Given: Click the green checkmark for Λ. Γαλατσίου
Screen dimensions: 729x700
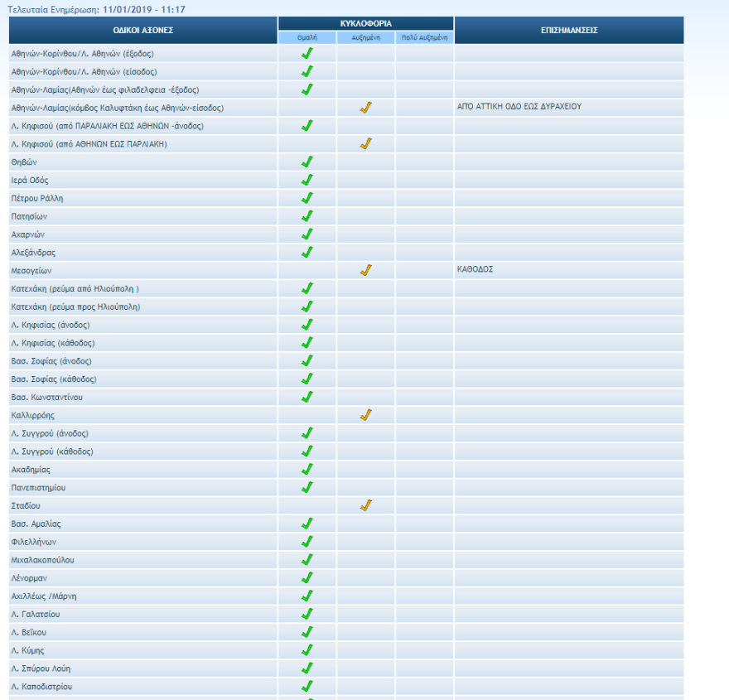Looking at the screenshot, I should click(307, 614).
